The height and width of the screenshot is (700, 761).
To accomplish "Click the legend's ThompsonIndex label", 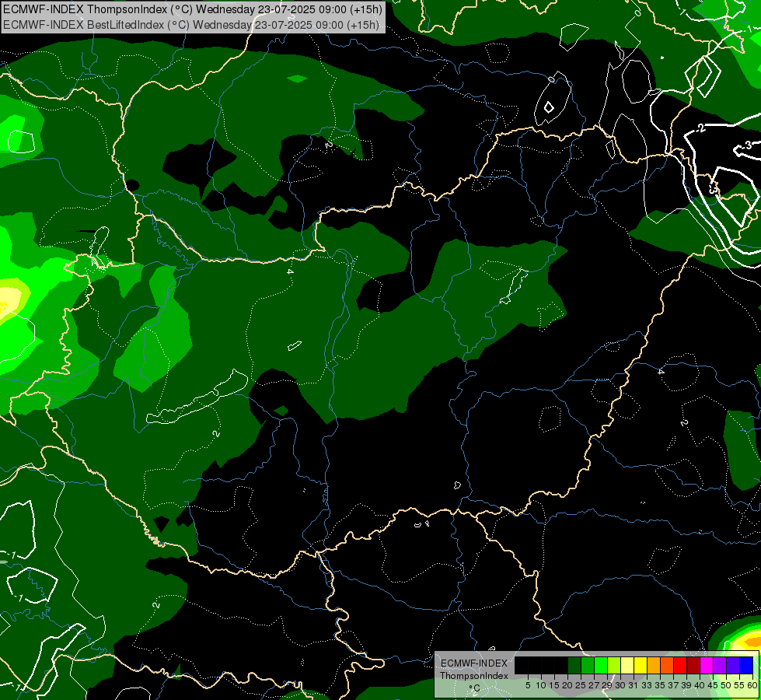I will click(x=474, y=676).
